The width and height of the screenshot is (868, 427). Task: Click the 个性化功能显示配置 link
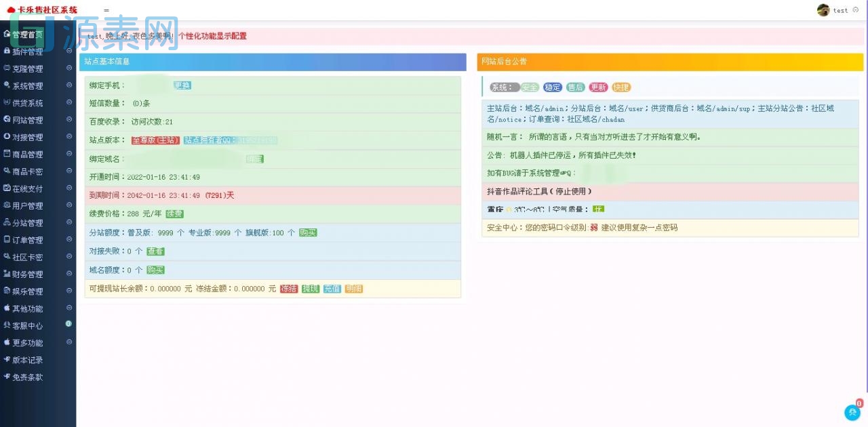pyautogui.click(x=214, y=36)
